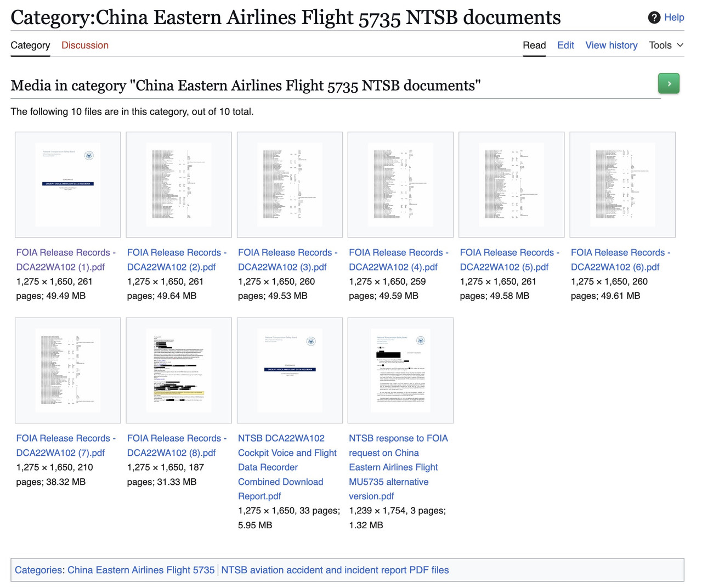This screenshot has height=588, width=702.
Task: Click thumbnail of DCA22WA102 (4).pdf
Action: pos(400,184)
